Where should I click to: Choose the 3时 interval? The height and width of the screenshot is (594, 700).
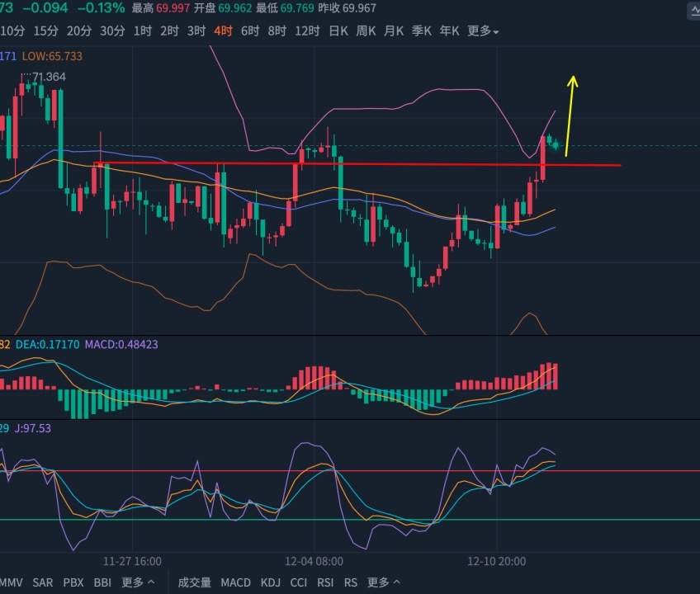196,31
